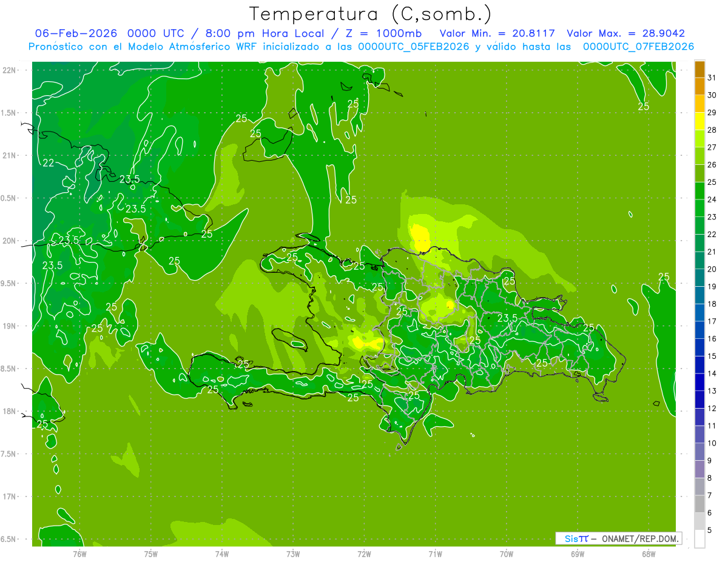Click the title "Temperatura (C,somb.)"
The image size is (728, 562).
click(x=370, y=13)
